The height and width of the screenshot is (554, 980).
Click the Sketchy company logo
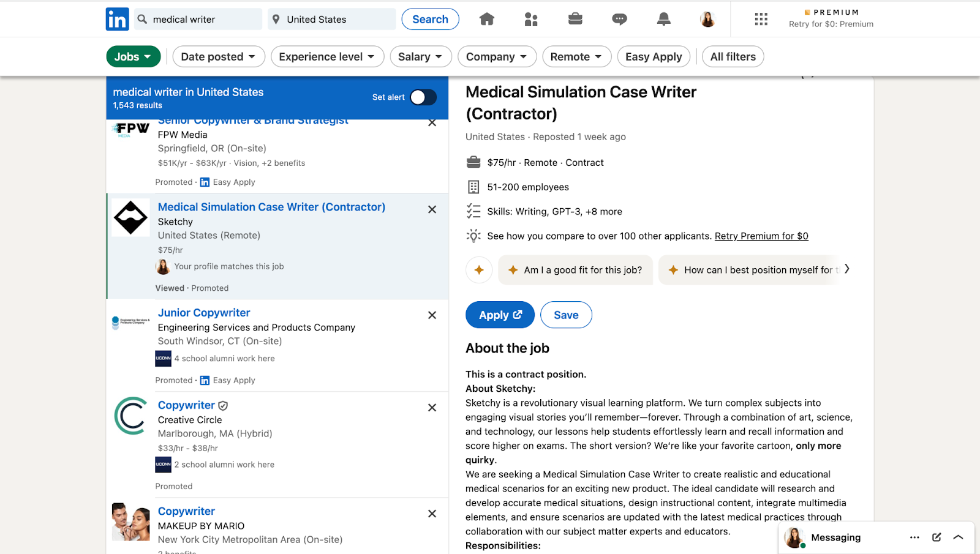pyautogui.click(x=131, y=217)
